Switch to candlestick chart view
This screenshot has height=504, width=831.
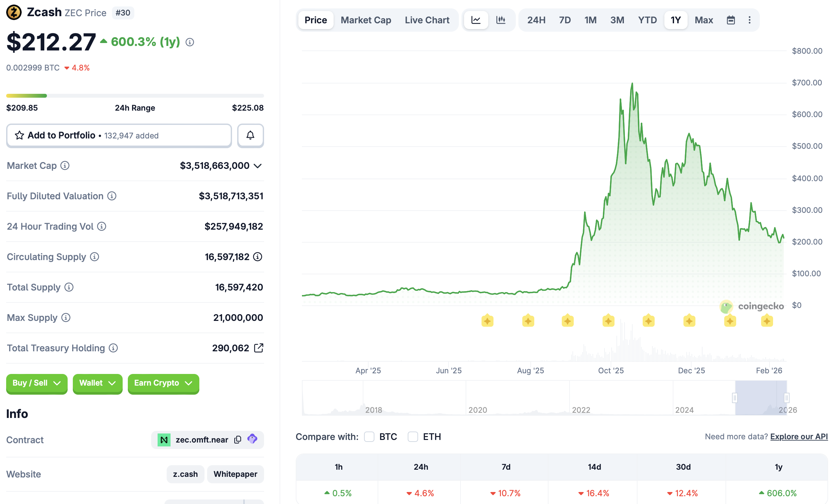(x=502, y=20)
